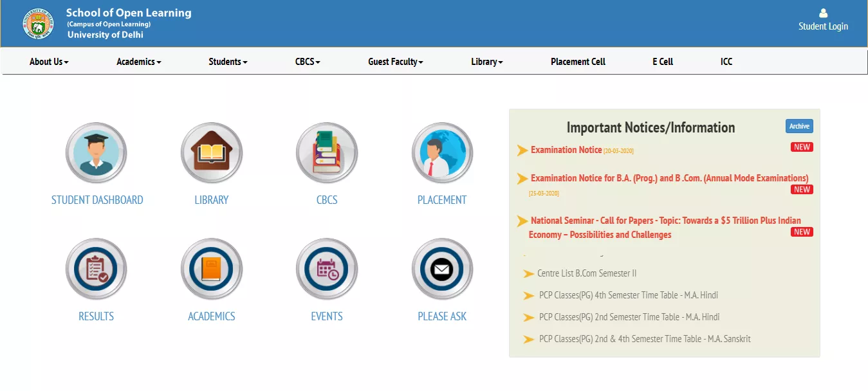Select the E Cell menu item

[x=662, y=62]
